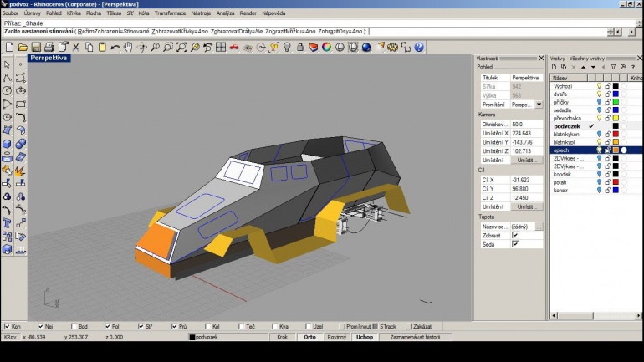Toggle visibility bulb of dveře layer
Viewport: 644px width, 362px height.
(x=599, y=94)
